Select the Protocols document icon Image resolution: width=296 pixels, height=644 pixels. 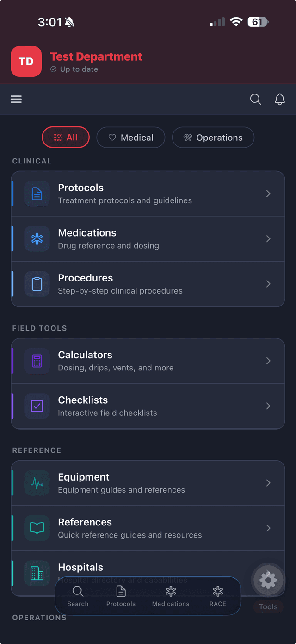click(37, 194)
